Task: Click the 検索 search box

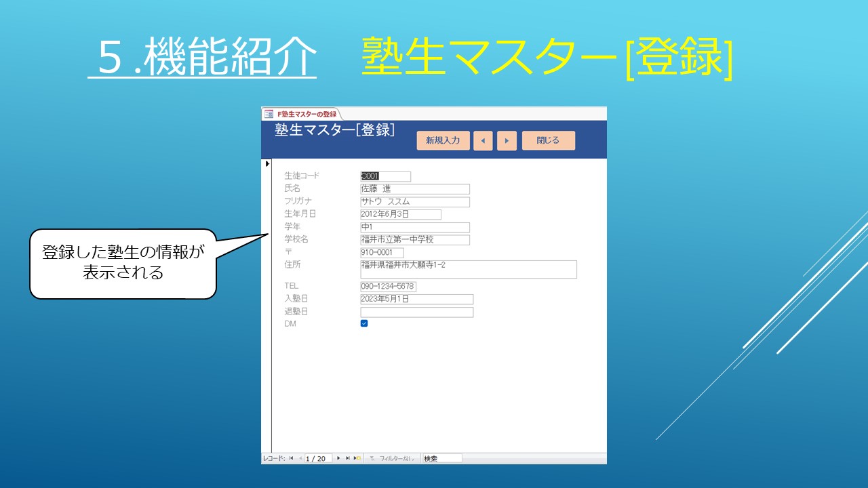Action: pyautogui.click(x=441, y=459)
